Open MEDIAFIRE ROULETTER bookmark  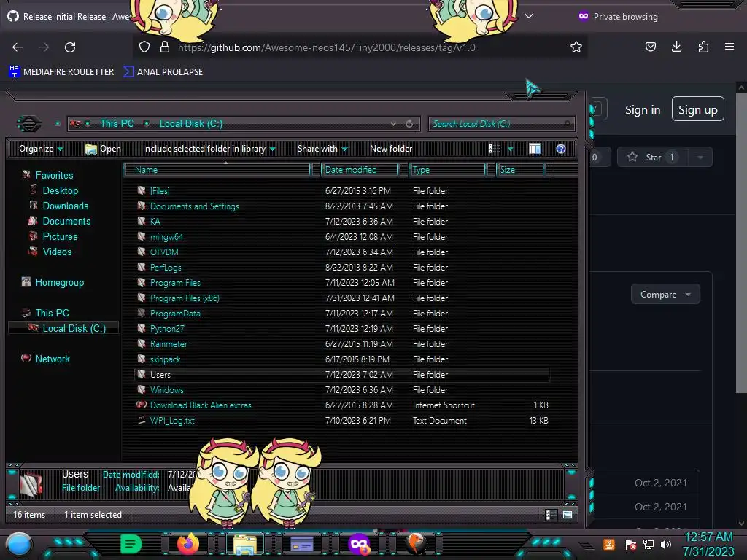(61, 72)
